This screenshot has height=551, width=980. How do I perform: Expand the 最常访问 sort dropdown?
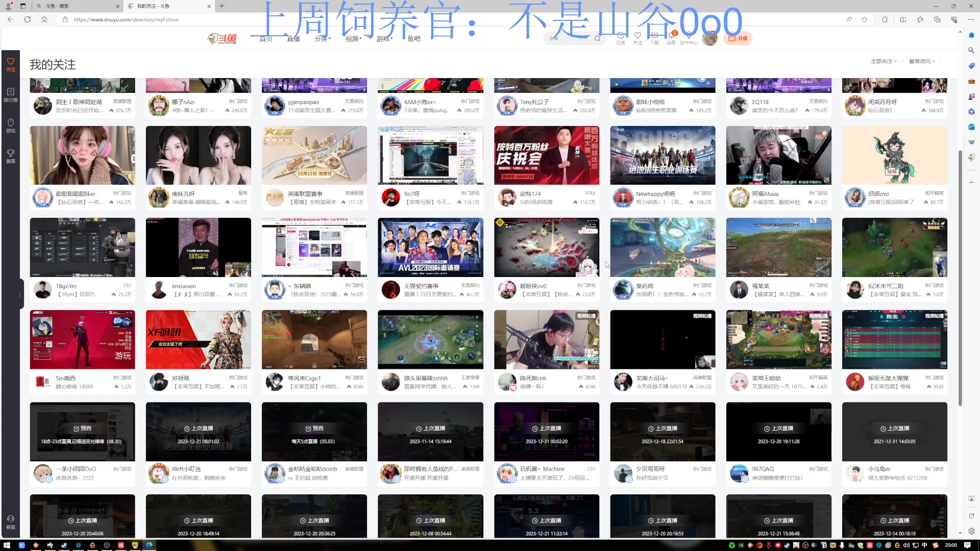(922, 61)
